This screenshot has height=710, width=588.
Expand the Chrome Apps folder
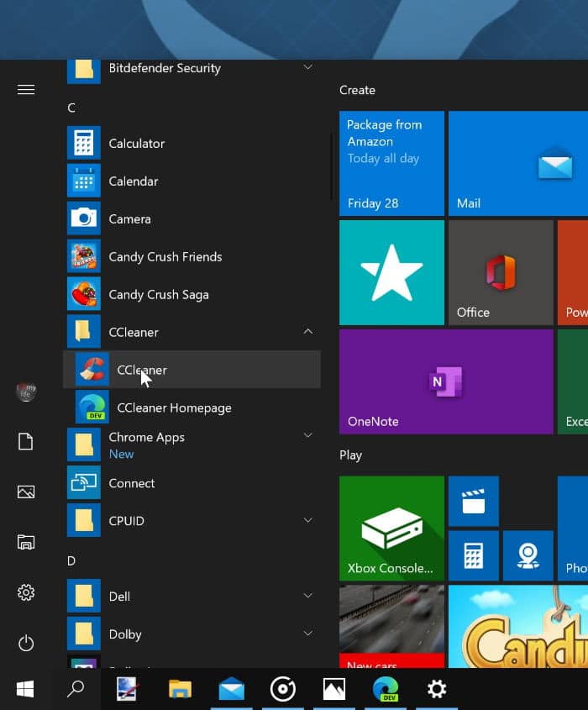coord(307,435)
